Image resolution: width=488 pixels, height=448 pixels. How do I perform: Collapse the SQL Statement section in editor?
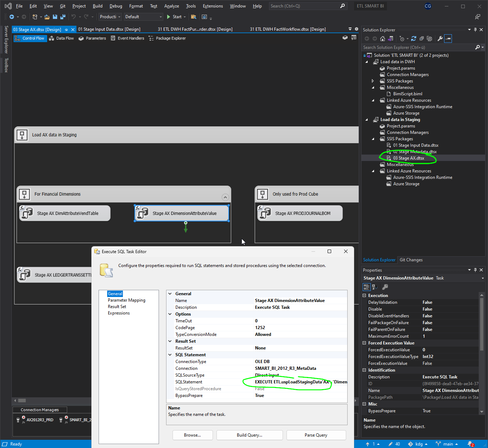click(170, 355)
